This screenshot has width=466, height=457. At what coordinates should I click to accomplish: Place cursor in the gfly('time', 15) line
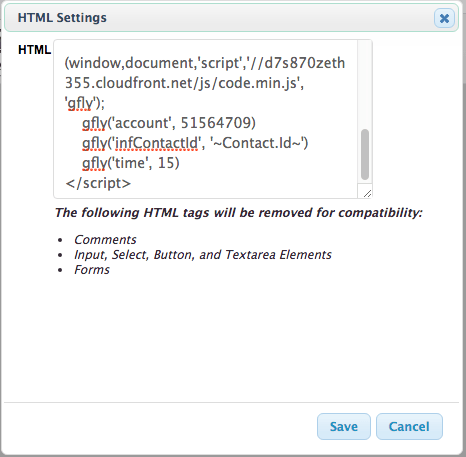point(131,163)
